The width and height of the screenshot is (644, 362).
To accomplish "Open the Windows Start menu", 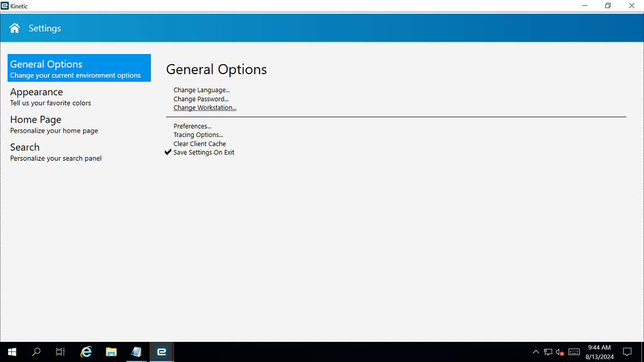I will tap(12, 351).
